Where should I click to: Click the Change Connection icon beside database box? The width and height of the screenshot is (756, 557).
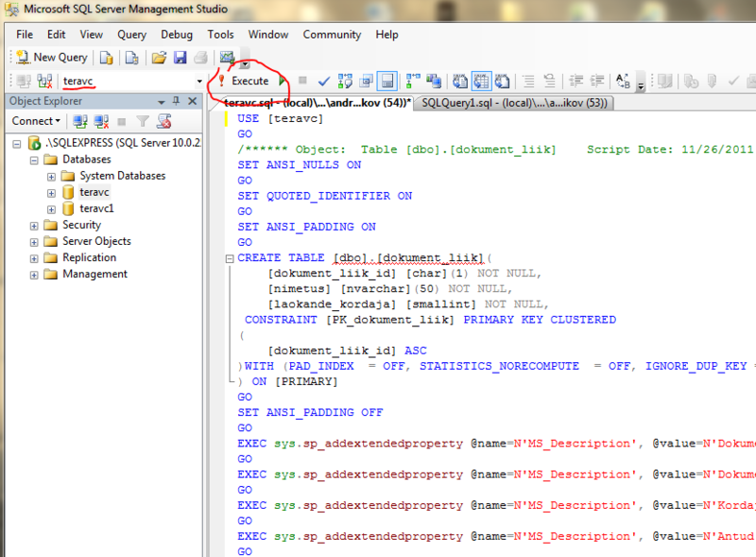coord(43,81)
